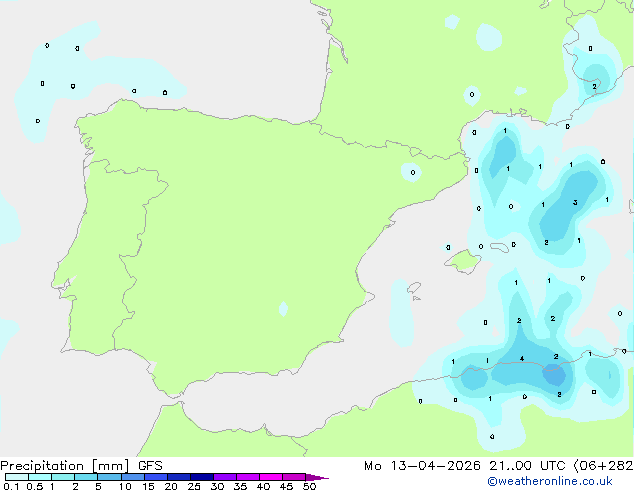Click the 10–15 mm blue legend swatch

(x=133, y=477)
